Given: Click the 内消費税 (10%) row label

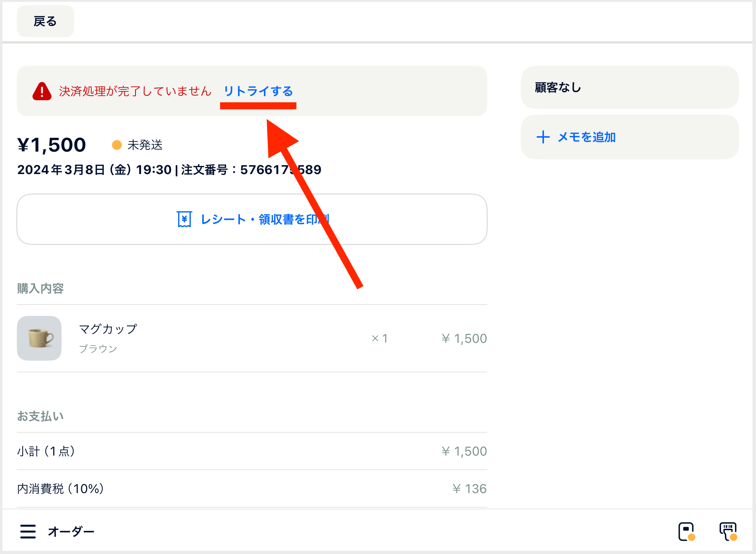Looking at the screenshot, I should click(61, 489).
